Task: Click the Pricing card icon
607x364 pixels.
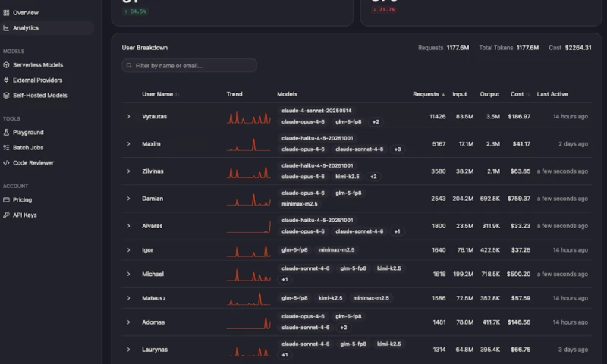Action: 6,200
